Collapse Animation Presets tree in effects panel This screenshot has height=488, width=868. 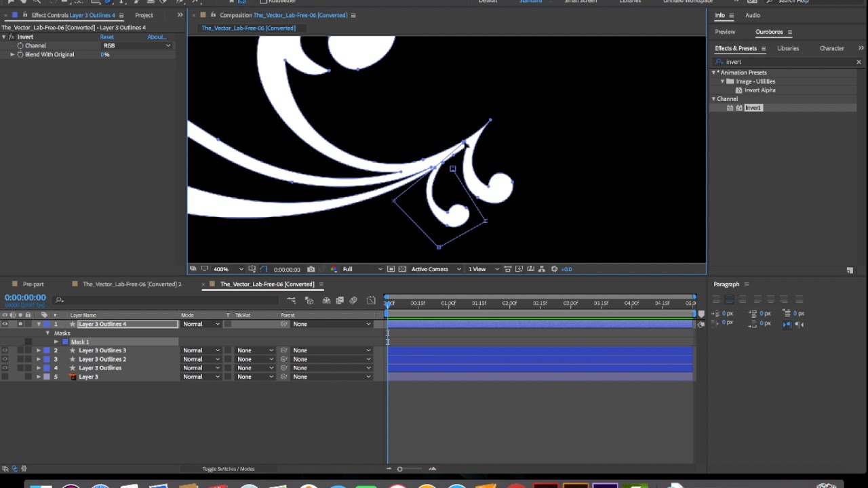click(x=713, y=73)
